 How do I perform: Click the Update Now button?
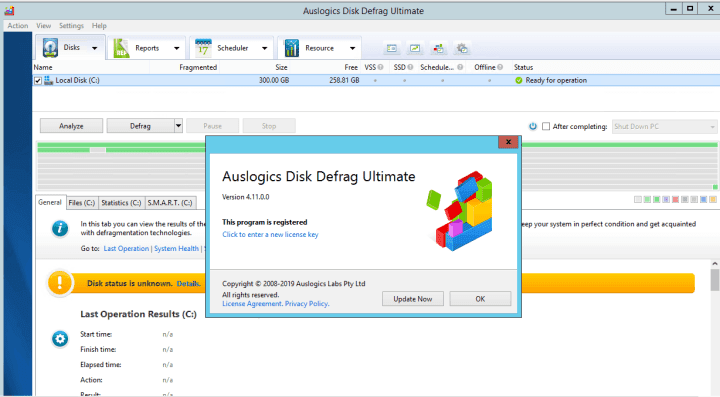(413, 299)
